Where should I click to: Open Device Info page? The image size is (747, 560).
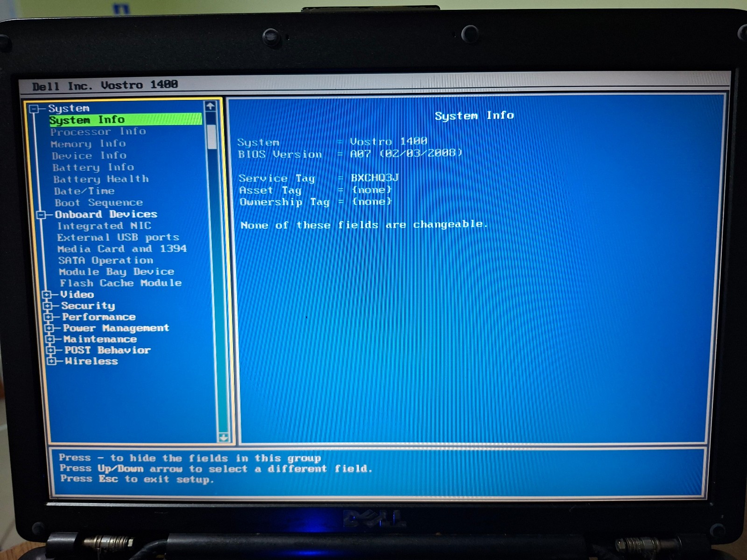[89, 155]
